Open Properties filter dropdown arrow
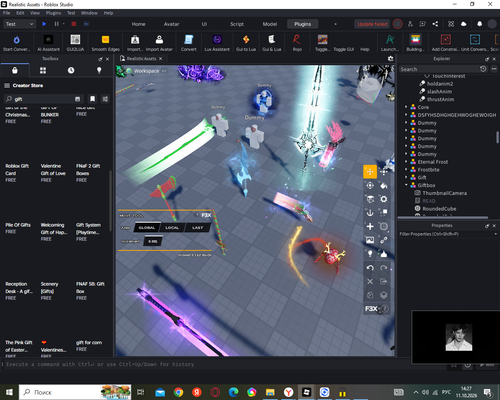 pos(495,234)
